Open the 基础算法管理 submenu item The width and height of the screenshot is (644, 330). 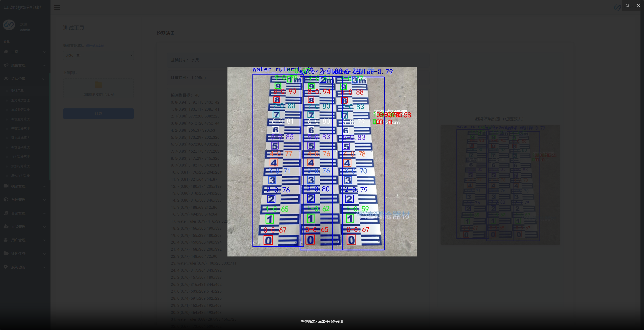[20, 129]
